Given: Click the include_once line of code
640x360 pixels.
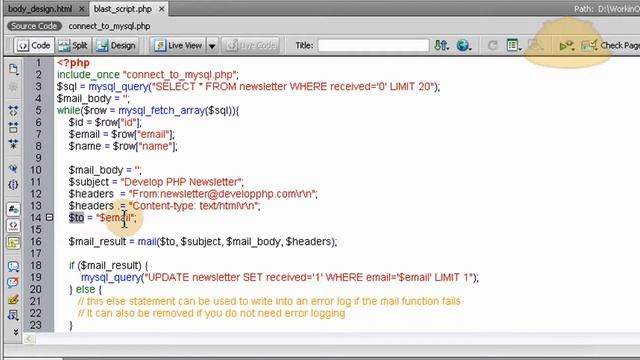Looking at the screenshot, I should 148,75.
